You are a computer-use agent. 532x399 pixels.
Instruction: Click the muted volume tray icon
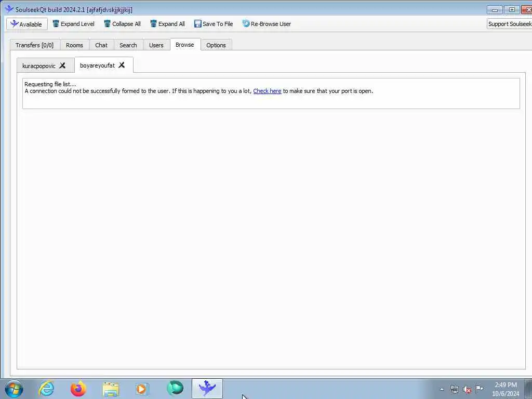(467, 390)
